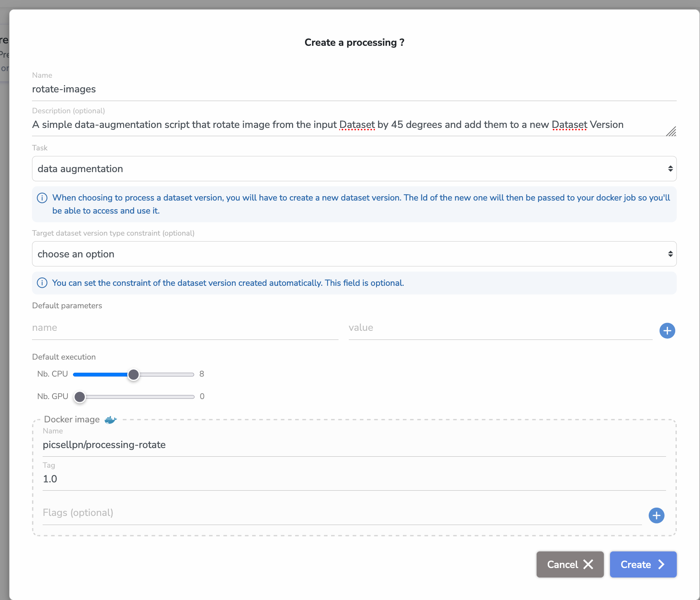Click the 'Task' field label

point(40,148)
